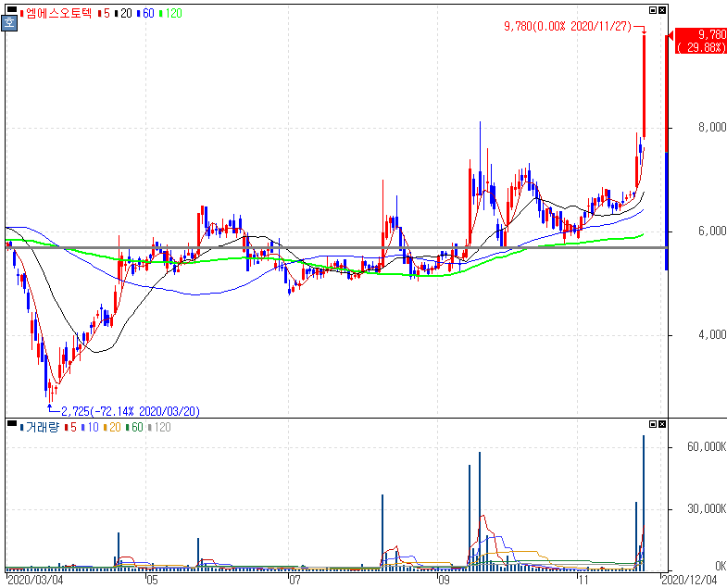Click the 60,000K volume axis label
Image resolution: width=727 pixels, height=588 pixels.
(706, 446)
